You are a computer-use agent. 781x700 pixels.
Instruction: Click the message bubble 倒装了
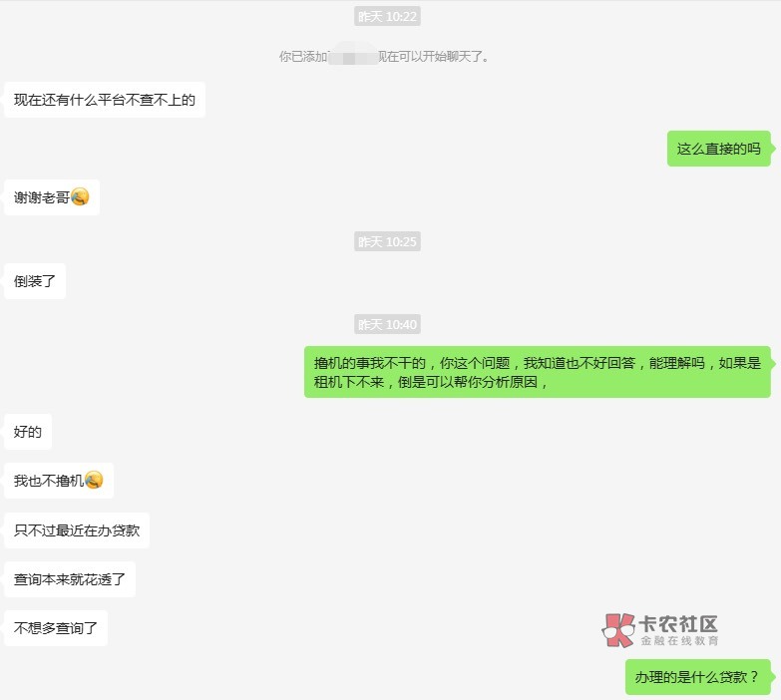(35, 281)
